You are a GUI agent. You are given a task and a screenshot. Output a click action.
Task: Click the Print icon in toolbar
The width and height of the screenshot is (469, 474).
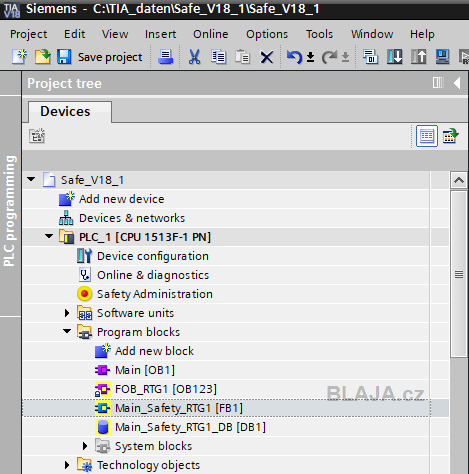(x=165, y=57)
